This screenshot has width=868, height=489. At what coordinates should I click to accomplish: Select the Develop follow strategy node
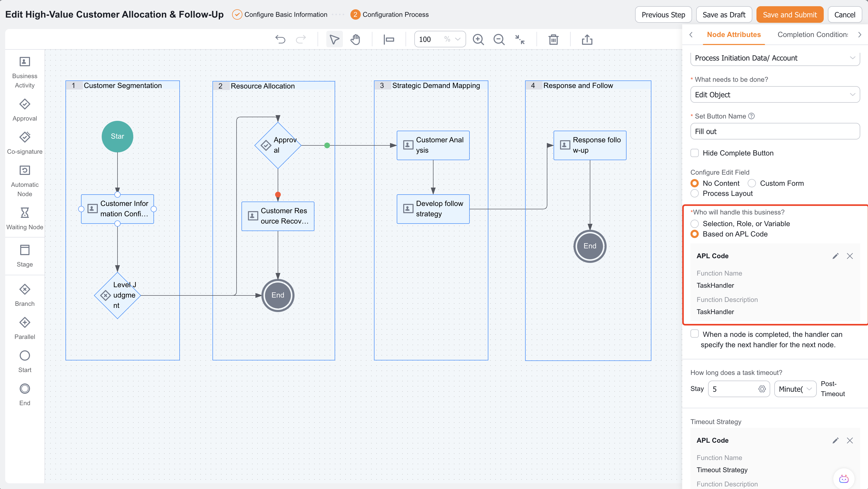[433, 209]
